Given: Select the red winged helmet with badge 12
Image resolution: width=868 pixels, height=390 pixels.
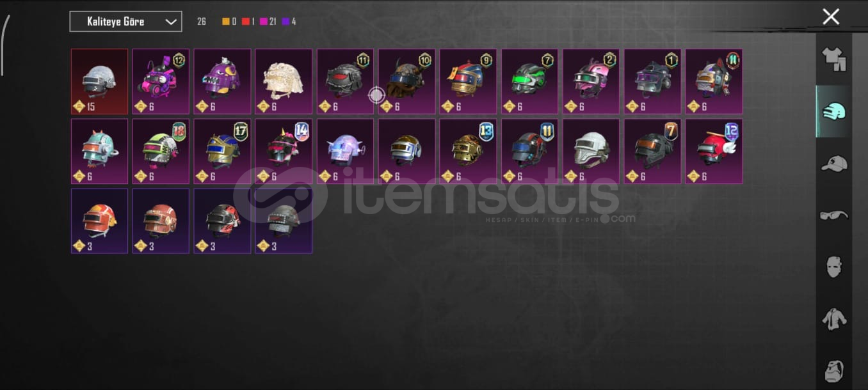Looking at the screenshot, I should 714,152.
